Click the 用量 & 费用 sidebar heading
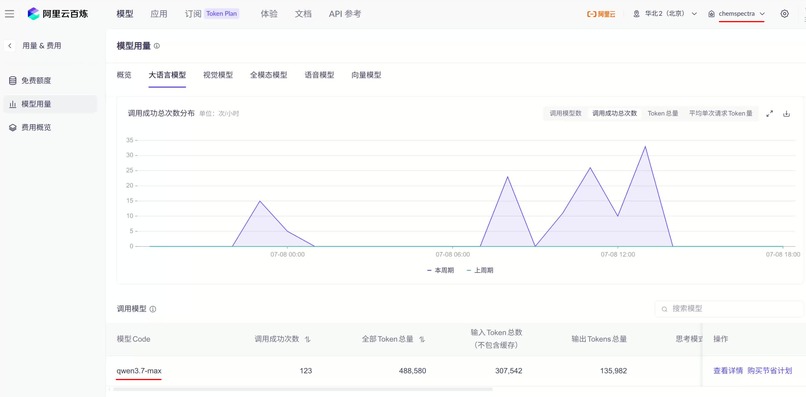 click(x=42, y=46)
